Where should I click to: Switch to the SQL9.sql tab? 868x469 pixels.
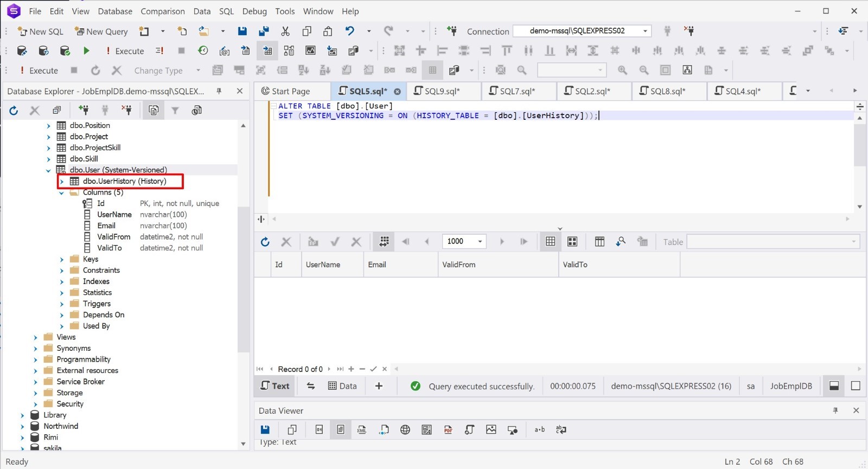tap(442, 91)
